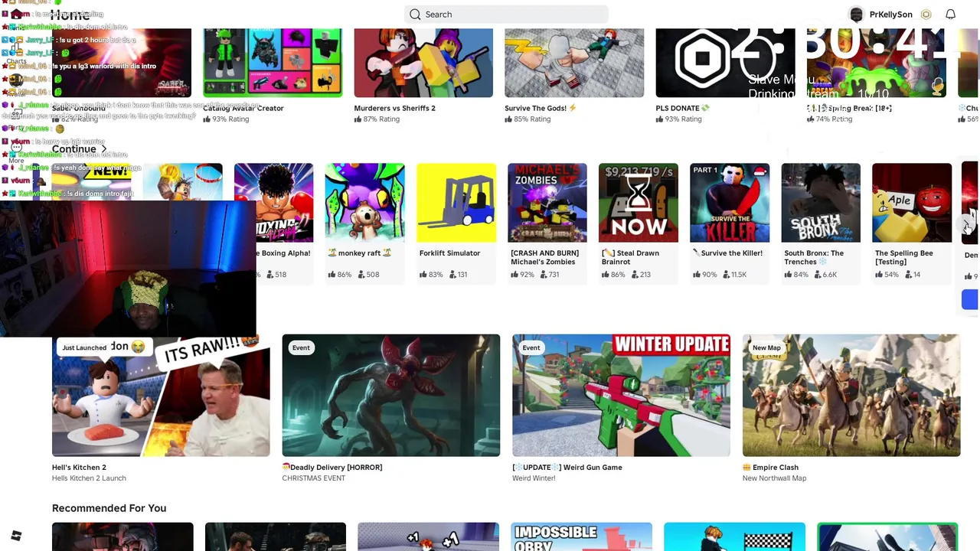Open Murderers vs Sheriffs 2 thumbnail
The image size is (980, 551).
pos(423,63)
